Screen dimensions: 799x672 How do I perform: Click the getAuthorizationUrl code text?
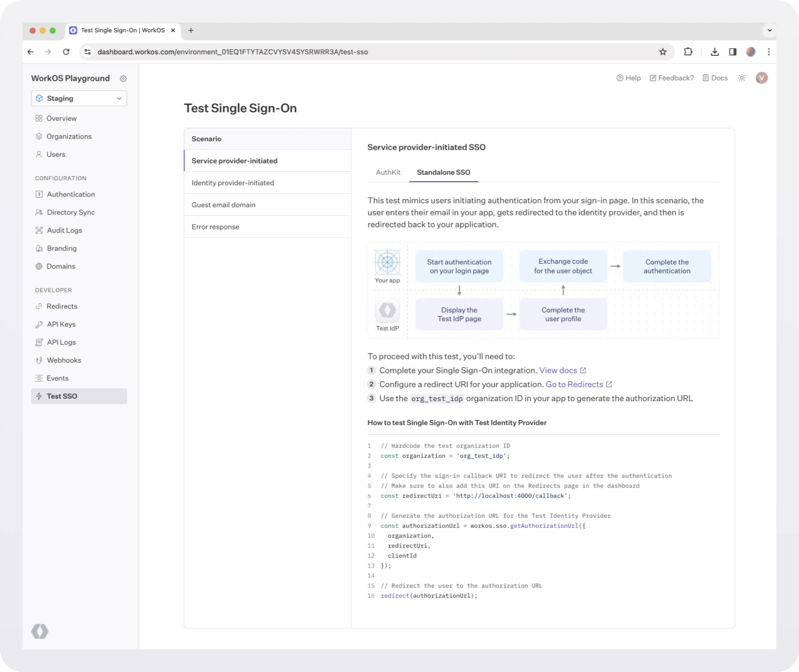point(544,526)
